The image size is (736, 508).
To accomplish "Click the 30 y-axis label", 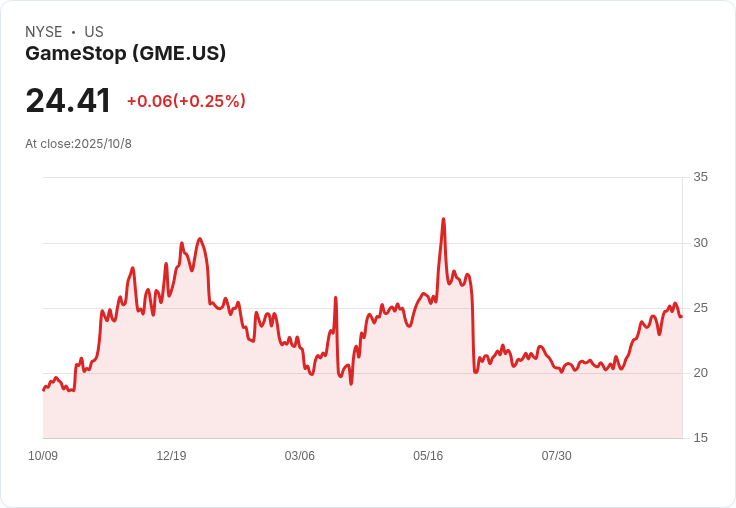I will tap(700, 243).
